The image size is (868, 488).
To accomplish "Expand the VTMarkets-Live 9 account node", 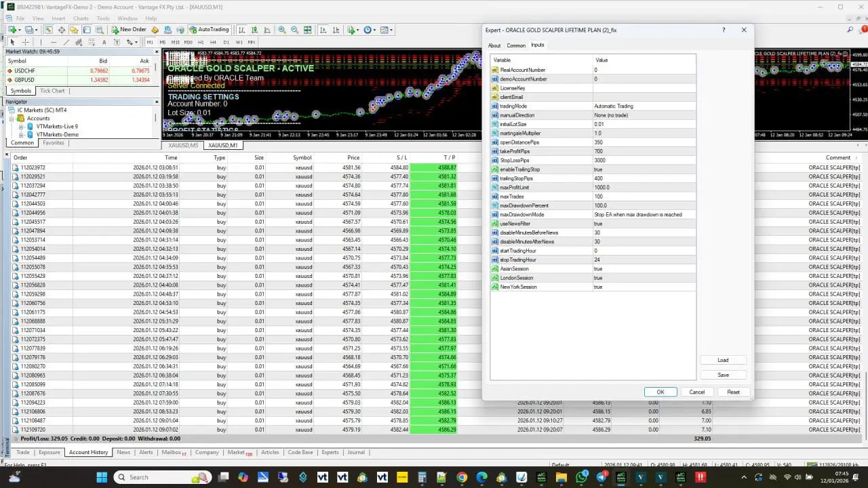I will pos(21,126).
